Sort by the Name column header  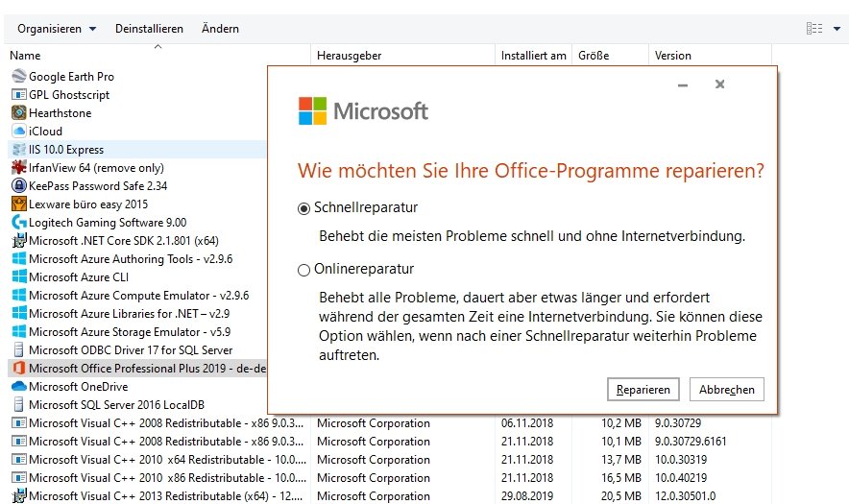[x=157, y=56]
